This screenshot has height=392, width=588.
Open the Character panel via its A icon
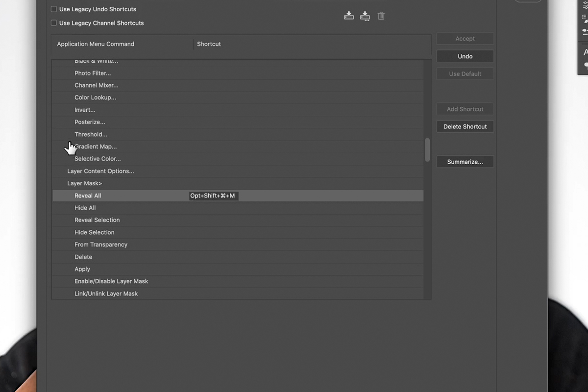(x=586, y=51)
